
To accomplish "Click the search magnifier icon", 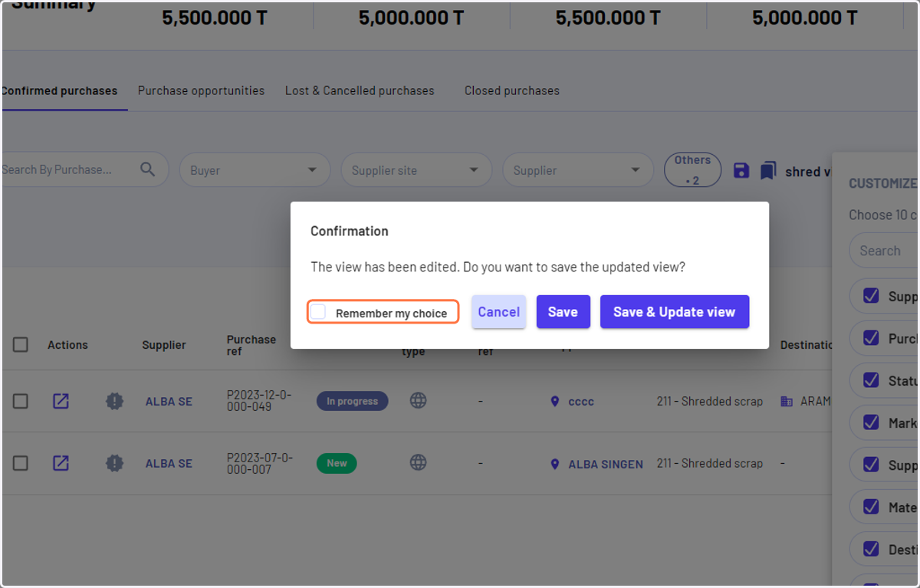I will [148, 169].
